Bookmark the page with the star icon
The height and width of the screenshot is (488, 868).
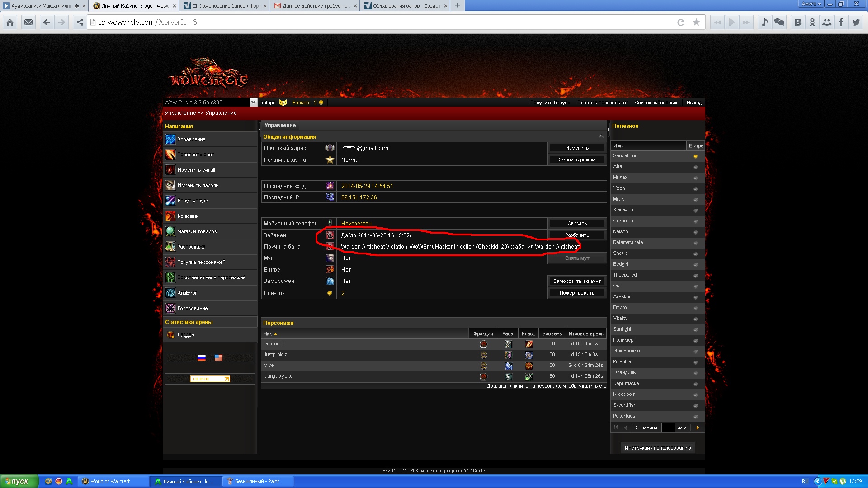(696, 22)
